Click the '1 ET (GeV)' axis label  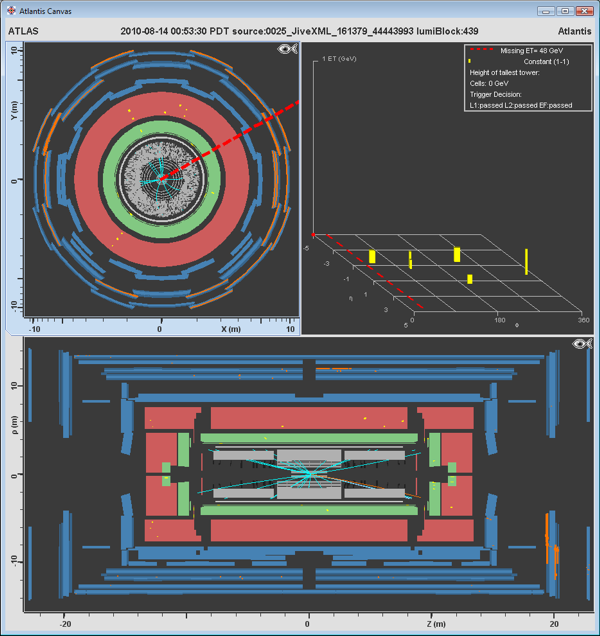tap(342, 60)
